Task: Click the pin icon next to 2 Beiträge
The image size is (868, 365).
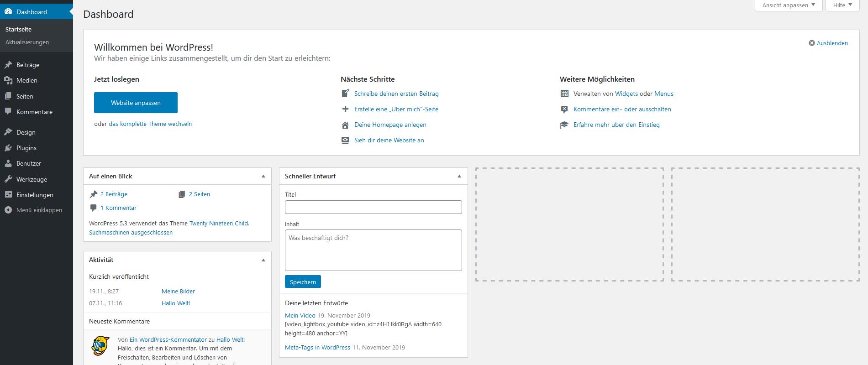Action: pos(94,194)
